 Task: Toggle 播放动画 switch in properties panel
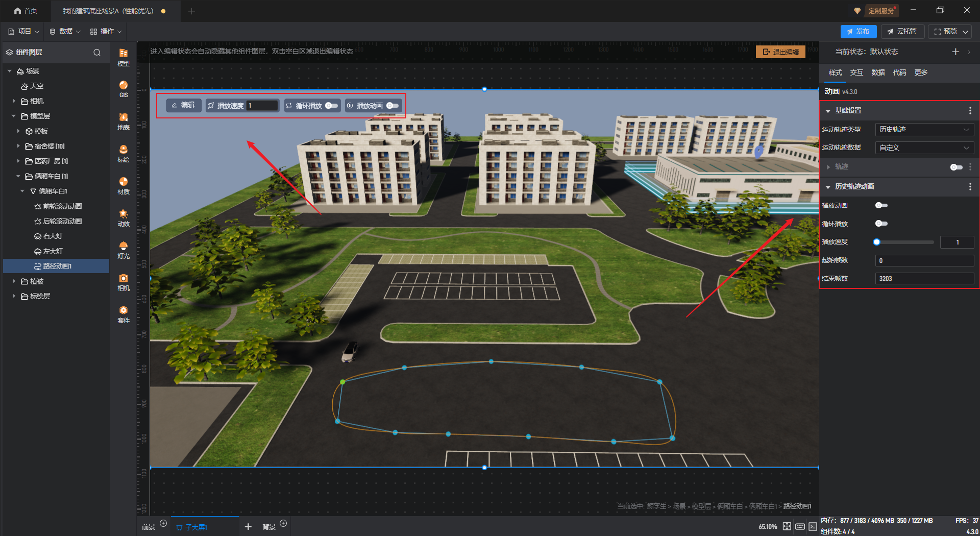[881, 205]
